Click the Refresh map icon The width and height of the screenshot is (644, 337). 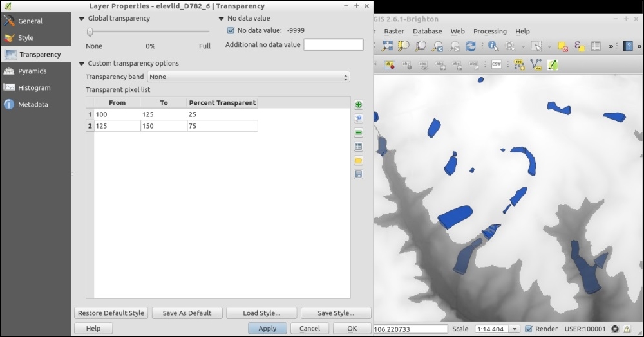(470, 46)
